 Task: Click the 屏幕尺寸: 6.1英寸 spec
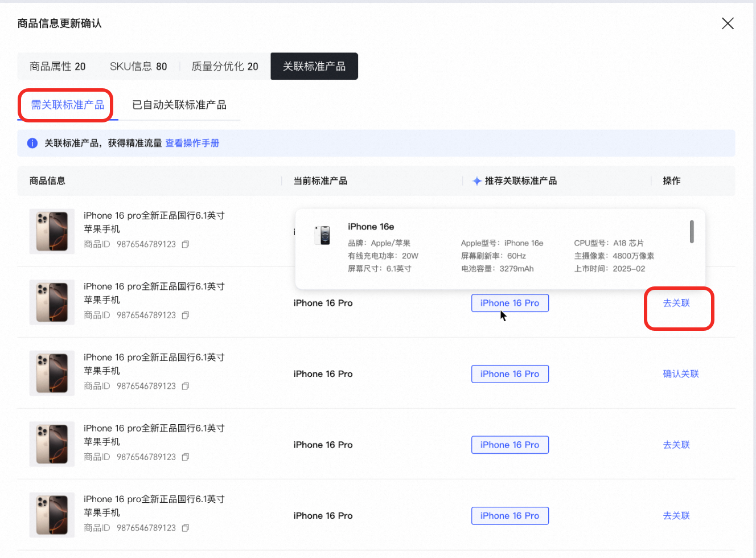pyautogui.click(x=380, y=269)
